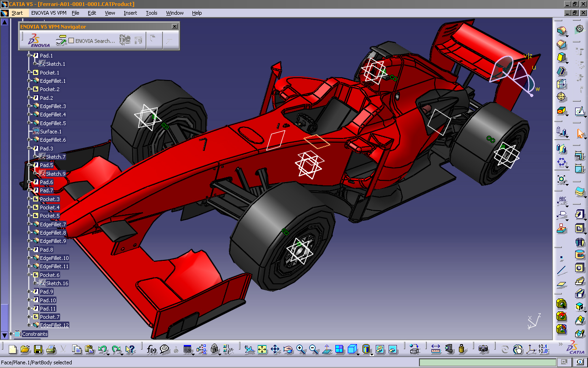Open the ENOVIA V5 VPM menu
This screenshot has height=368, width=588.
49,13
